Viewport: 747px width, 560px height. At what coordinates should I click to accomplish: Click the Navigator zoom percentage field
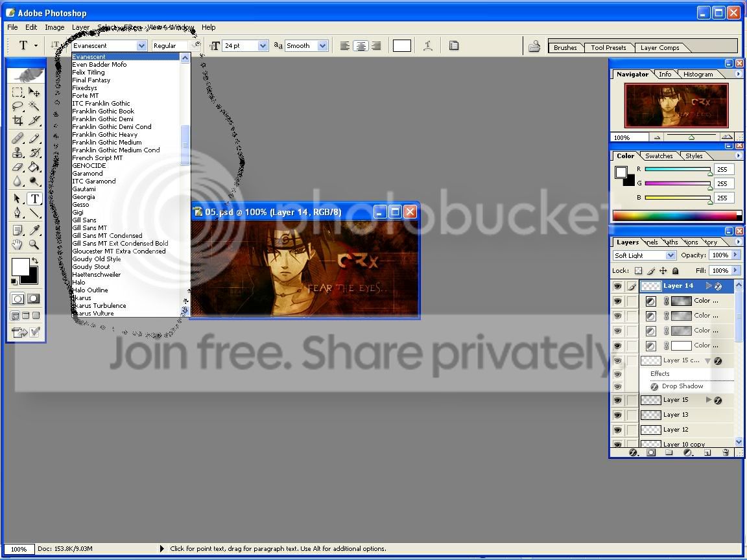pos(630,137)
